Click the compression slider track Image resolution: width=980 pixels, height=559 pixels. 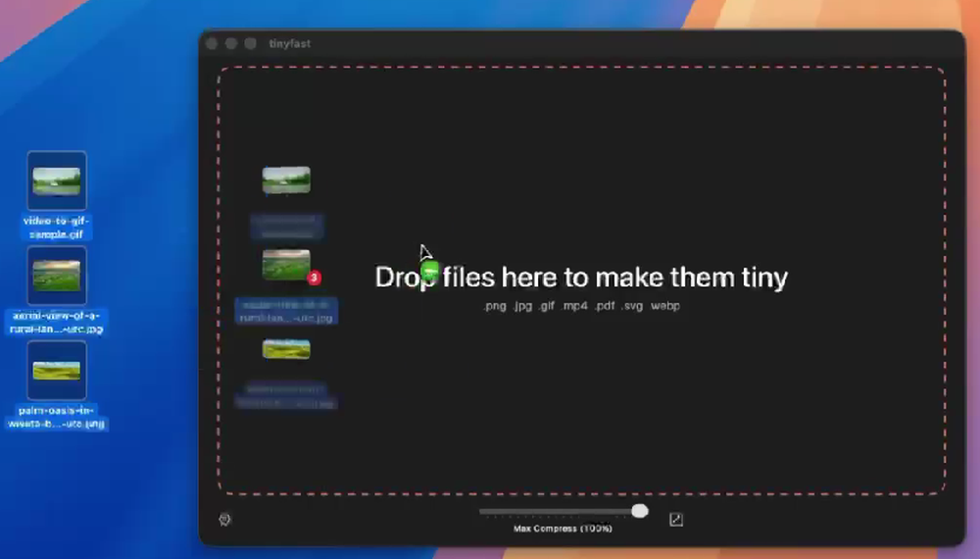click(x=563, y=512)
